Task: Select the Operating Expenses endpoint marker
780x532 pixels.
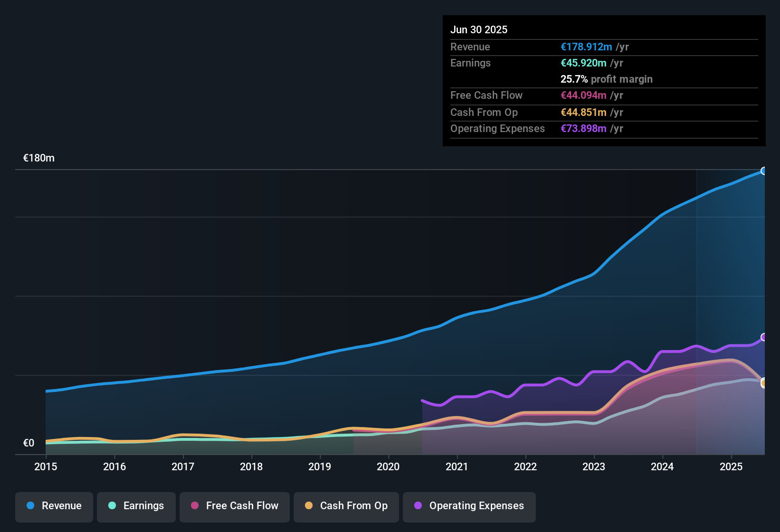Action: (x=763, y=337)
